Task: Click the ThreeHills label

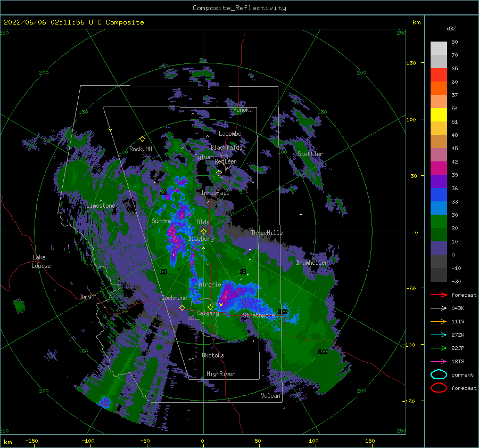Action: click(x=267, y=233)
